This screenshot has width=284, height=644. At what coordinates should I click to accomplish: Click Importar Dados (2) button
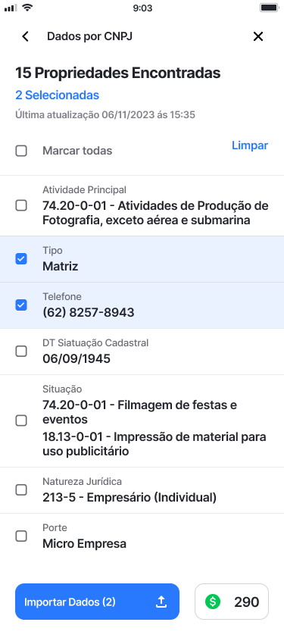(x=97, y=602)
